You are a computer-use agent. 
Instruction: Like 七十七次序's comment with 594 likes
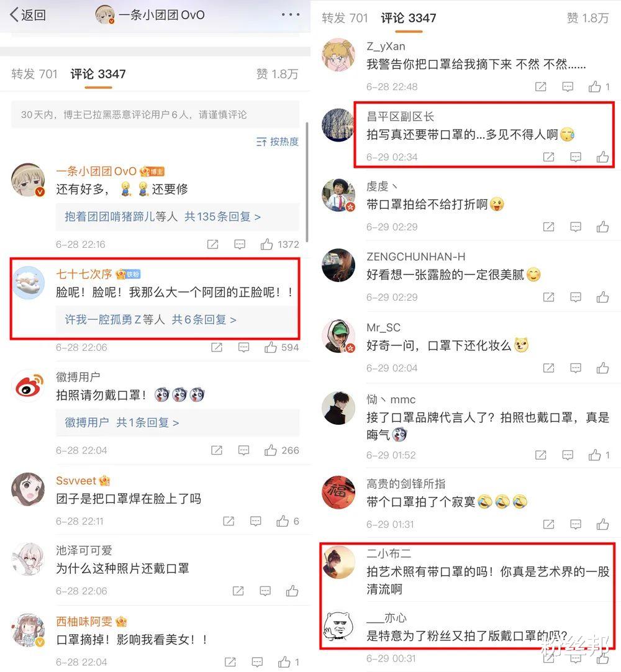(x=270, y=347)
